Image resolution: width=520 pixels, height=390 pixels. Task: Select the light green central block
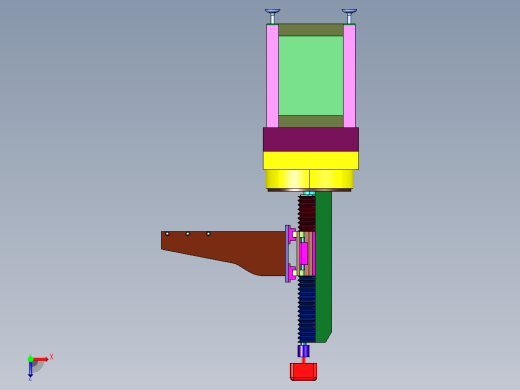(x=311, y=76)
